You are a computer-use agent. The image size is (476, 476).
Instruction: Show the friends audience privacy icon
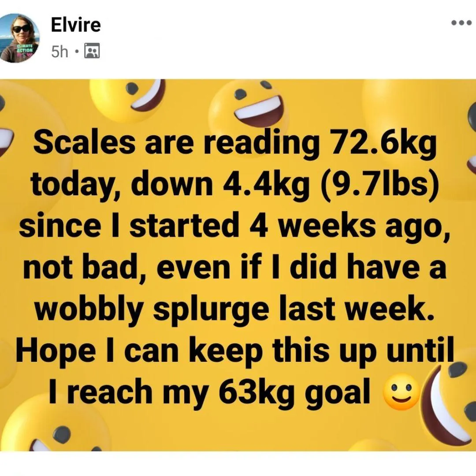pos(92,51)
